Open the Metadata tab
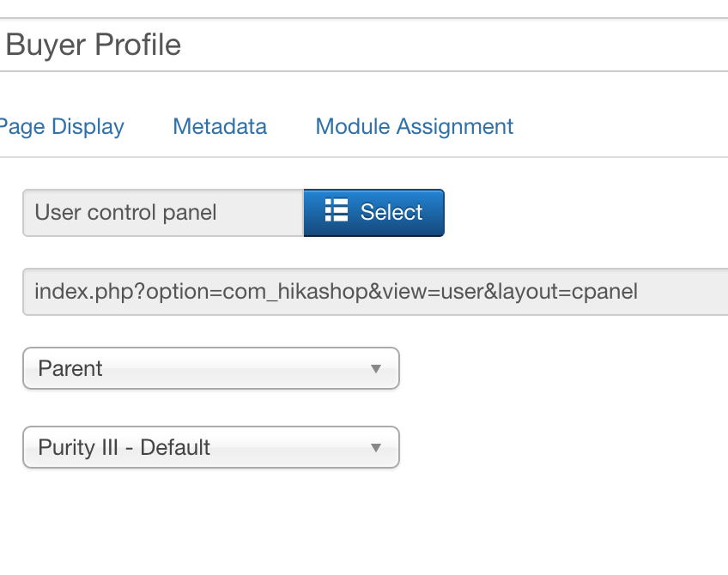The width and height of the screenshot is (728, 575). point(220,127)
